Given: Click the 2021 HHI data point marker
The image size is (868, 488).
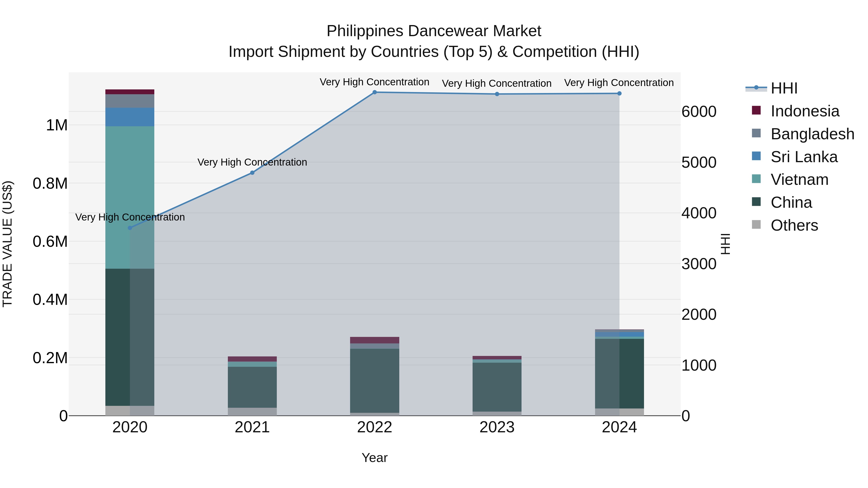Looking at the screenshot, I should coord(252,173).
